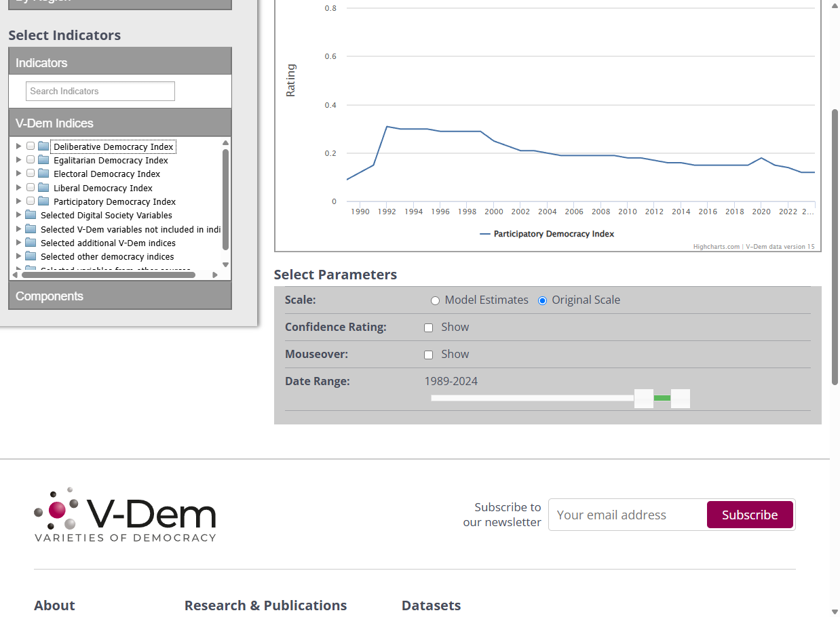Toggle the Participatory Democracy Index checkbox
Screen dimensions: 840x617
(x=31, y=201)
